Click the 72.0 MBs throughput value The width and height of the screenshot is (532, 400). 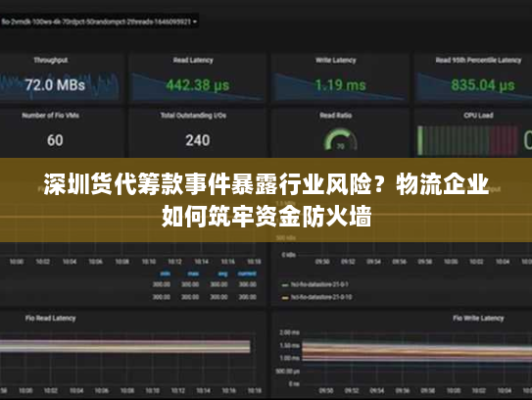click(x=55, y=85)
